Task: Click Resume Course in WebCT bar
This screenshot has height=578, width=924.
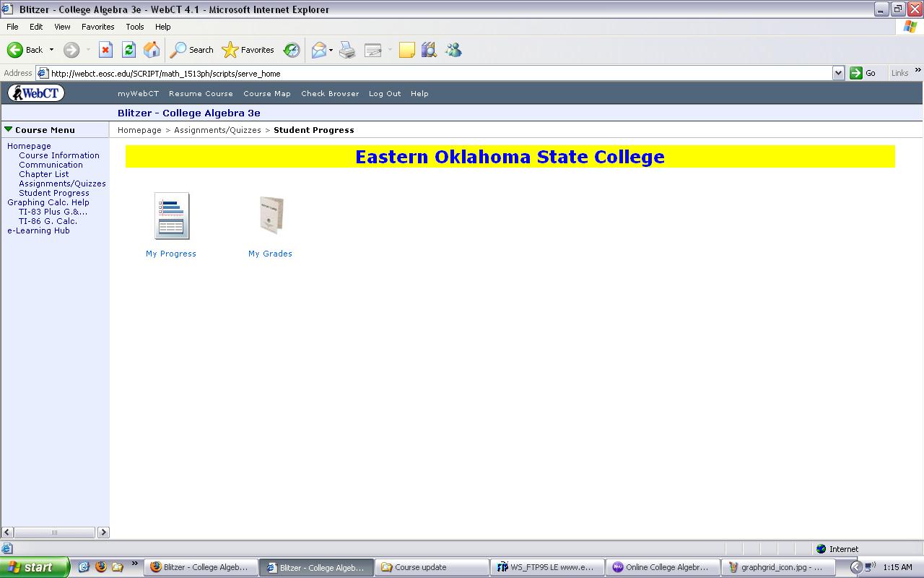Action: (201, 93)
